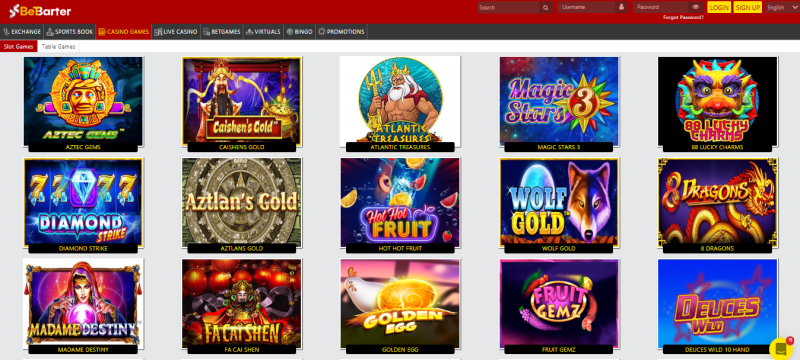
Task: Click the 8 DRAGONS caption label
Action: 717,248
